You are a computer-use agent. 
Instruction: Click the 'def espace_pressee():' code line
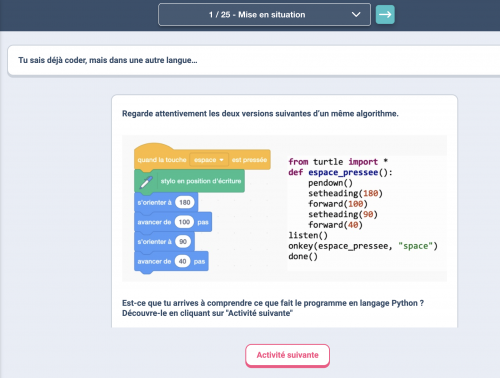(340, 172)
